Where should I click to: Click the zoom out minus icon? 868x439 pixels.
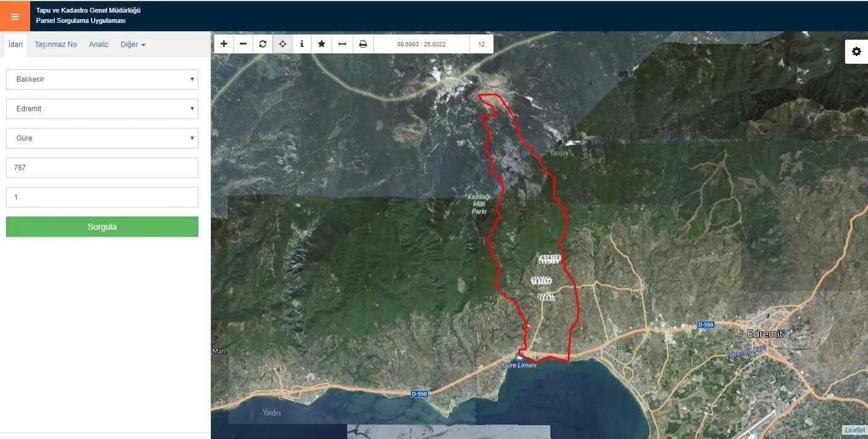click(x=243, y=44)
